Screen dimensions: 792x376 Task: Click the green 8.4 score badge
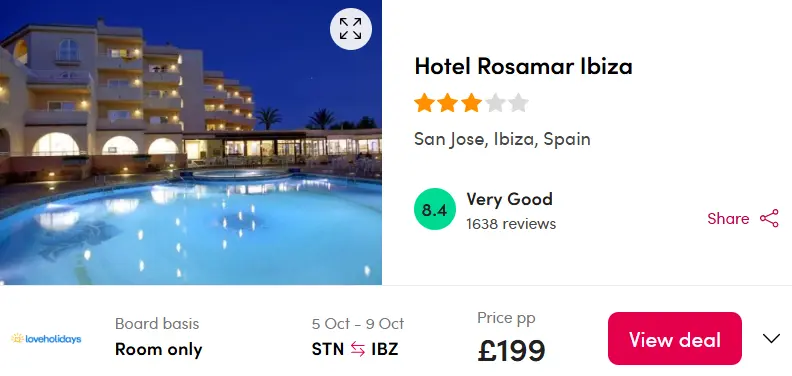coord(434,209)
